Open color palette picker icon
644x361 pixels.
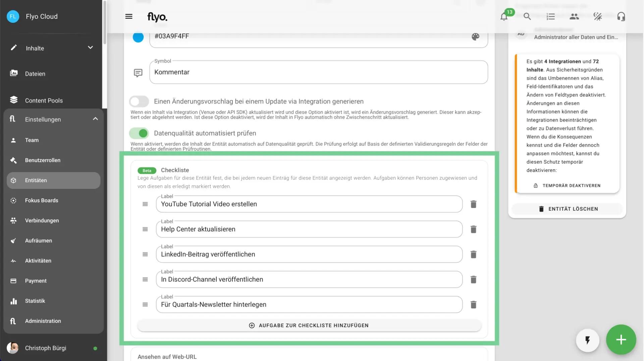(475, 37)
